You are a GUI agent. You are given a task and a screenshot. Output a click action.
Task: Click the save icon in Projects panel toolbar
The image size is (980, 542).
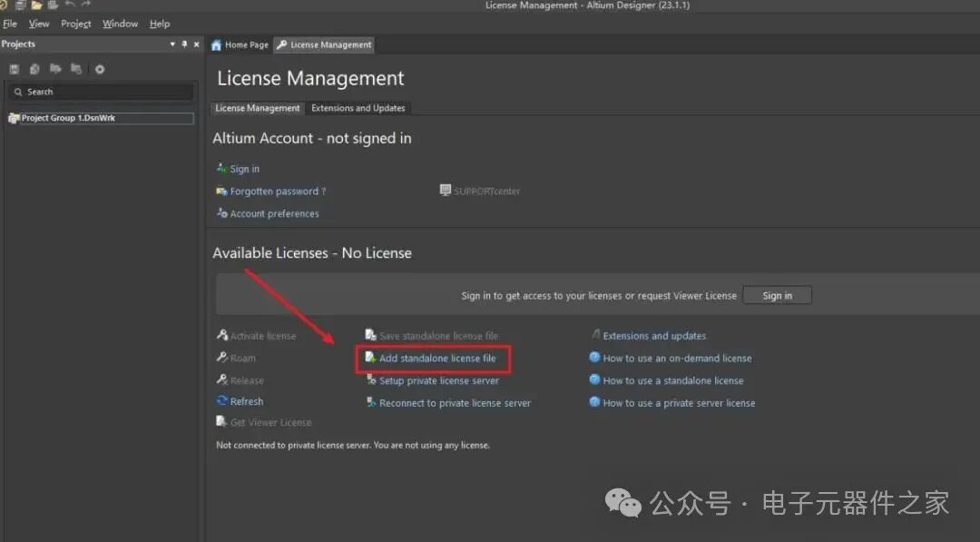point(15,69)
